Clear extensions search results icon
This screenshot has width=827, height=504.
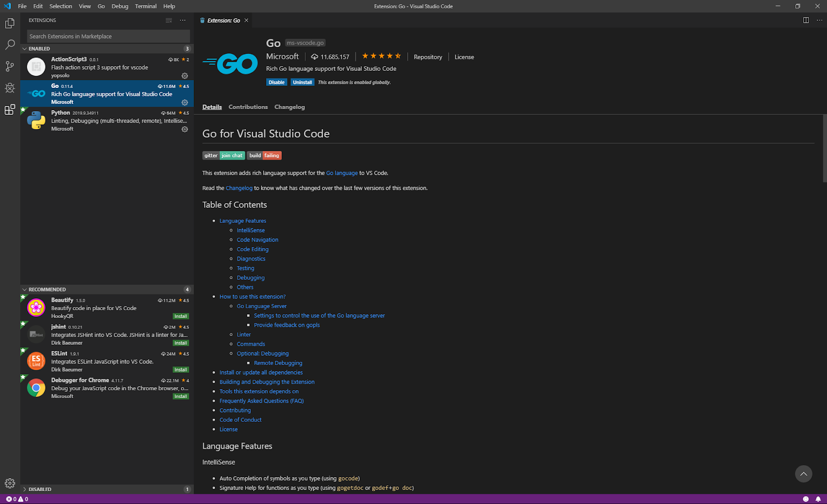click(x=169, y=21)
